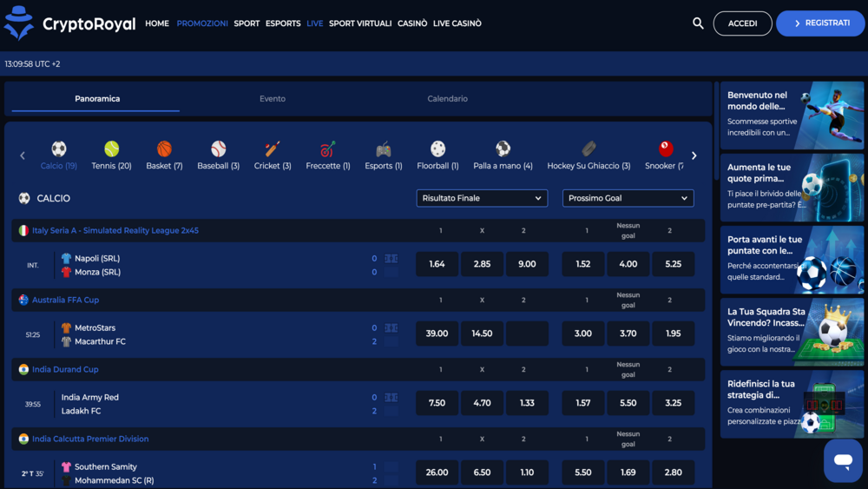Go to previous sports with left arrow
The image size is (868, 489).
[23, 155]
